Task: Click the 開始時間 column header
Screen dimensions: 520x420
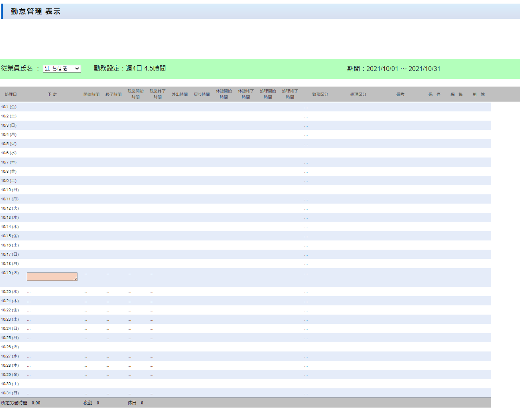Action: tap(91, 95)
